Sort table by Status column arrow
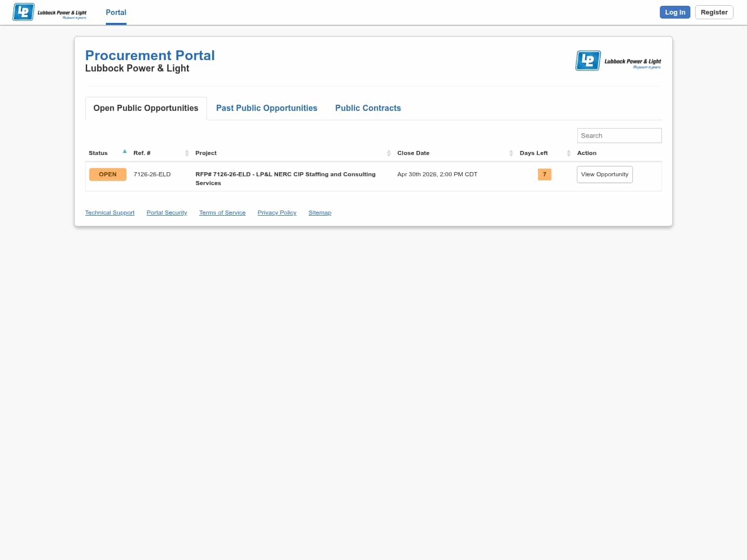Viewport: 747px width, 560px height. coord(125,152)
